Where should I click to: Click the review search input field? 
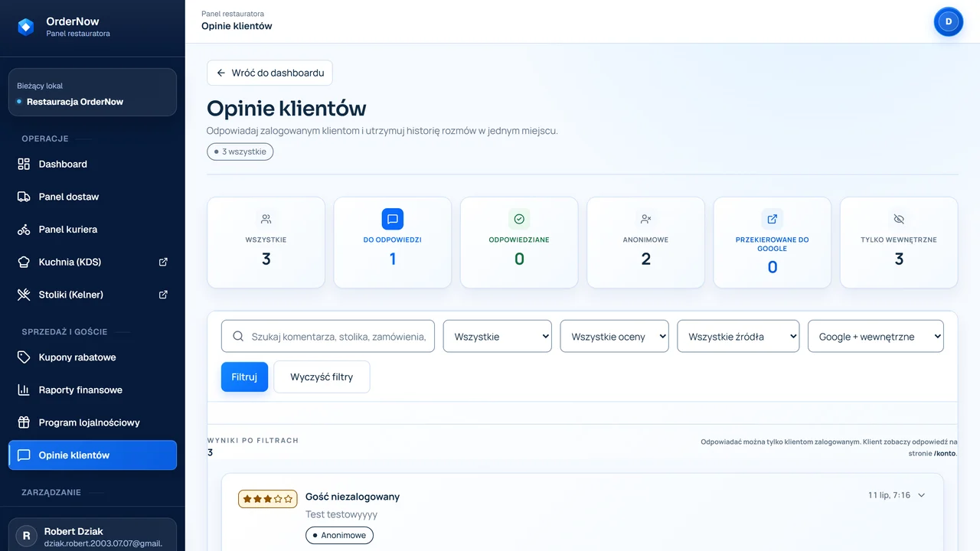coord(328,336)
